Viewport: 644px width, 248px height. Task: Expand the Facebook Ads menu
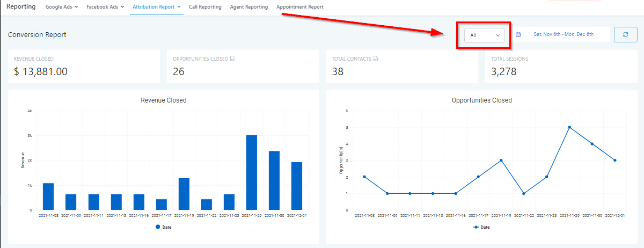click(105, 7)
